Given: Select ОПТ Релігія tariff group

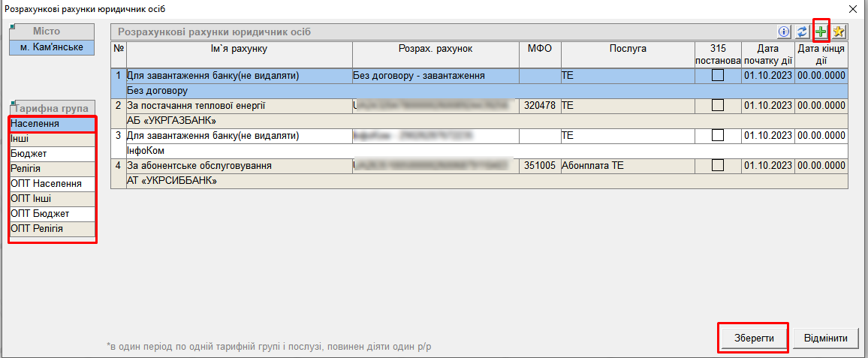Looking at the screenshot, I should tap(52, 228).
